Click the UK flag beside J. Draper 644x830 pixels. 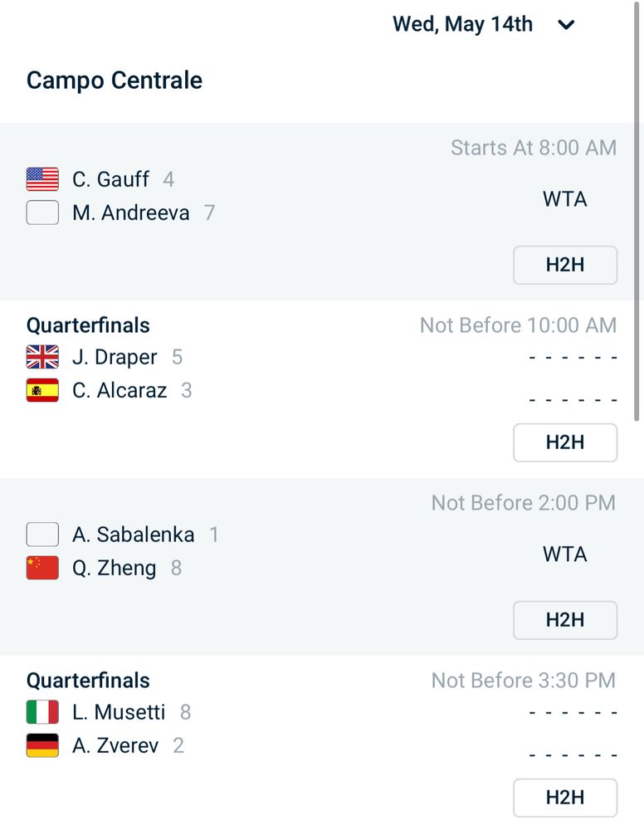[42, 357]
